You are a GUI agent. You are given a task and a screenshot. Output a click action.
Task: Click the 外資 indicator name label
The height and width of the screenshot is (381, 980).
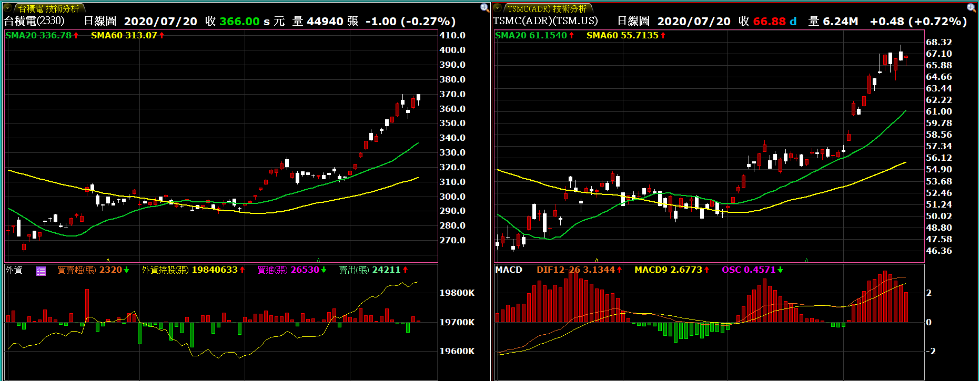(14, 270)
